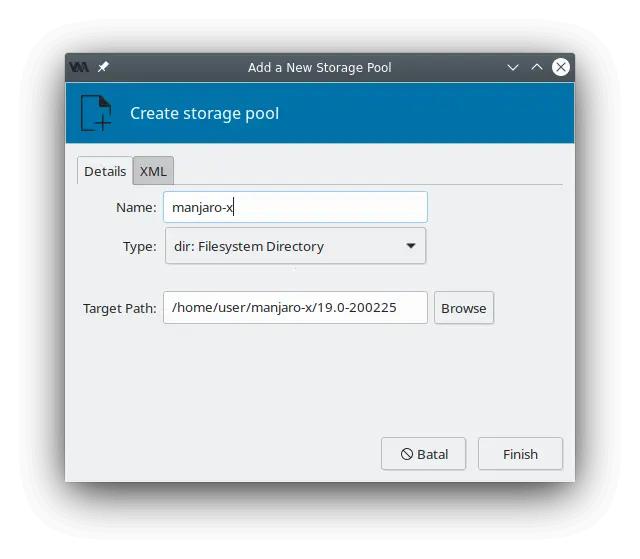The image size is (640, 559).
Task: Open the Type dropdown showing Filesystem Directory
Action: click(295, 246)
